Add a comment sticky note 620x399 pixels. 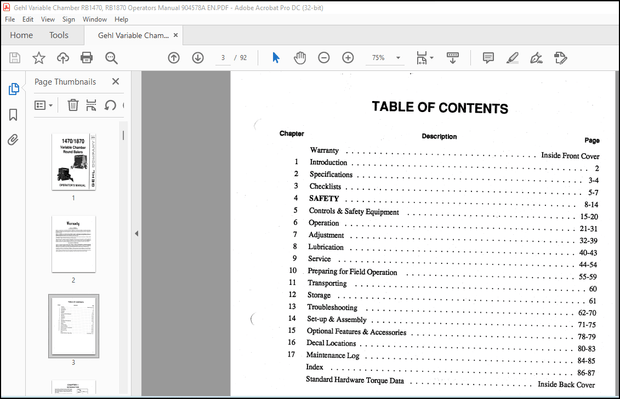pyautogui.click(x=488, y=58)
